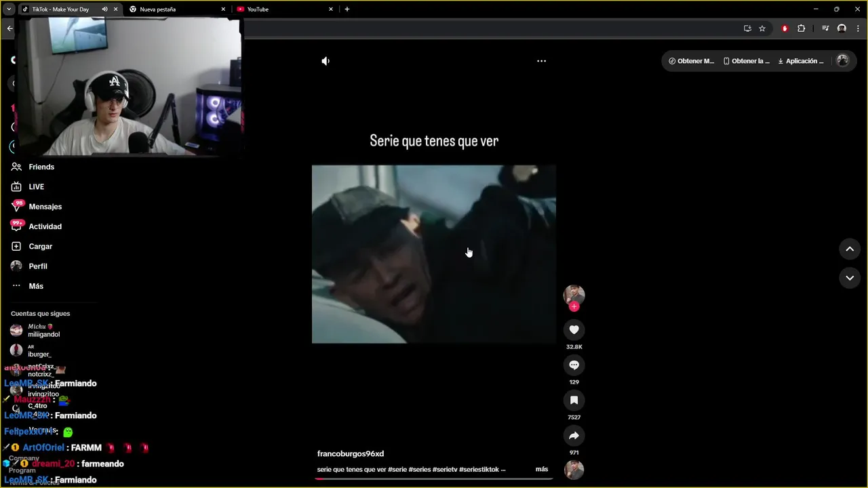This screenshot has height=488, width=868.
Task: Close the Nueva pestaña tab
Action: (223, 9)
